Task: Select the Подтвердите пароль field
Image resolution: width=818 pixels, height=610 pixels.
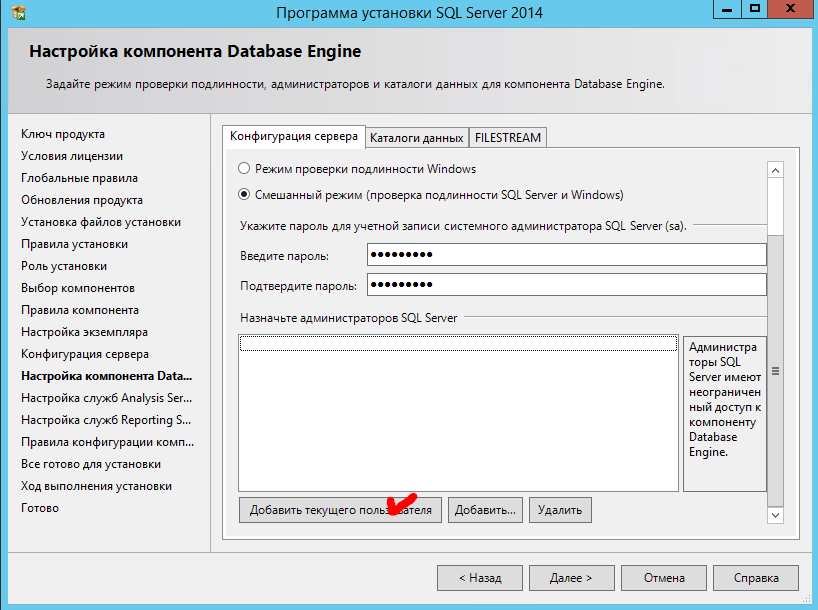Action: (565, 283)
